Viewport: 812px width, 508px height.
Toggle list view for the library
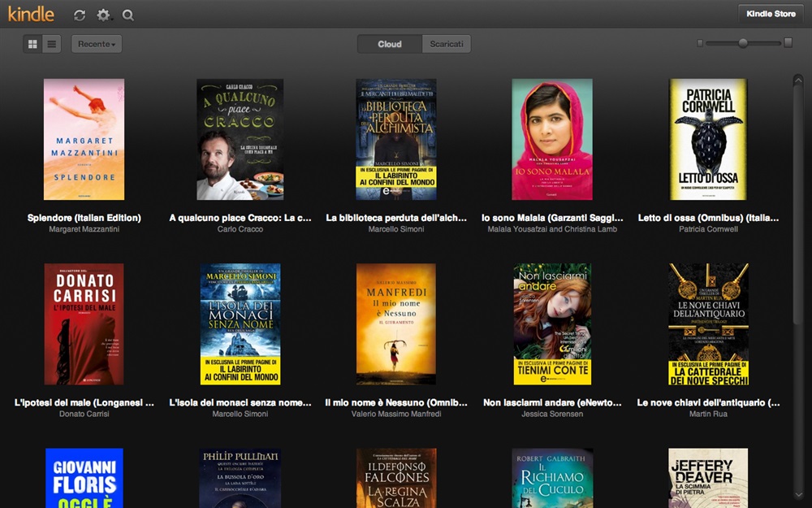click(x=51, y=43)
